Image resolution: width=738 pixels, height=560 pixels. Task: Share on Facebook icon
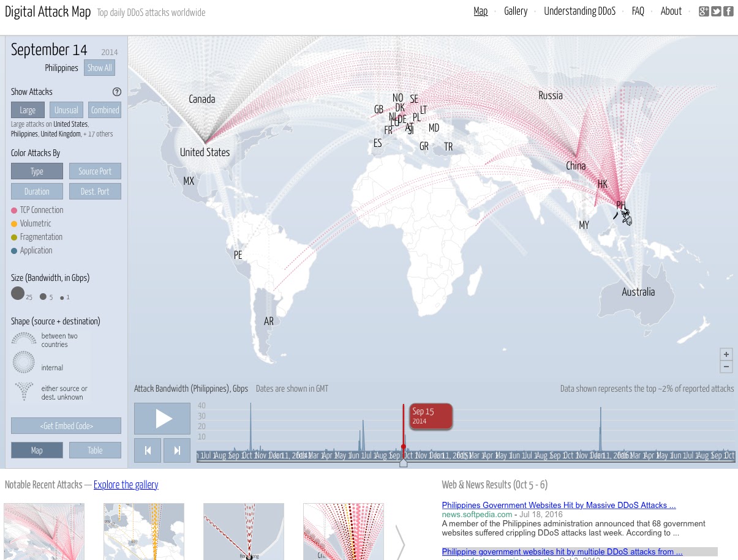[728, 11]
